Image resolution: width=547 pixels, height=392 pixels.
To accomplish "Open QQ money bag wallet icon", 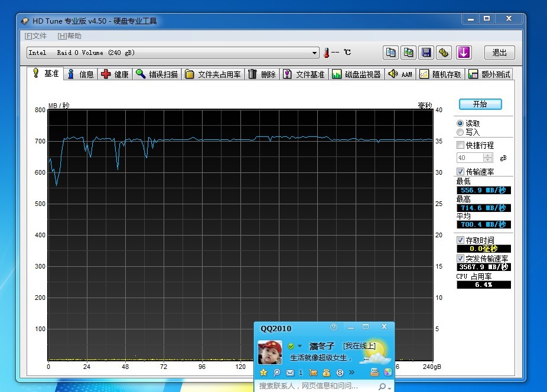I will pyautogui.click(x=326, y=373).
